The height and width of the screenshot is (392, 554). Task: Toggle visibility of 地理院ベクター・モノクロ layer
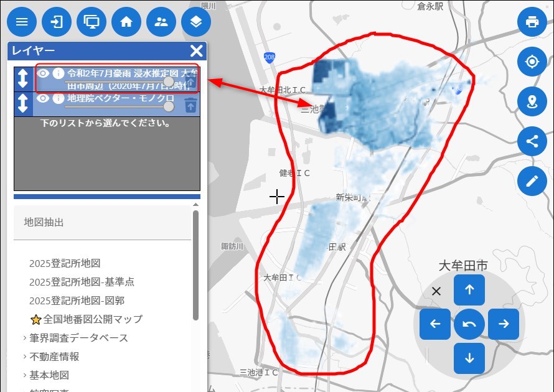click(43, 98)
